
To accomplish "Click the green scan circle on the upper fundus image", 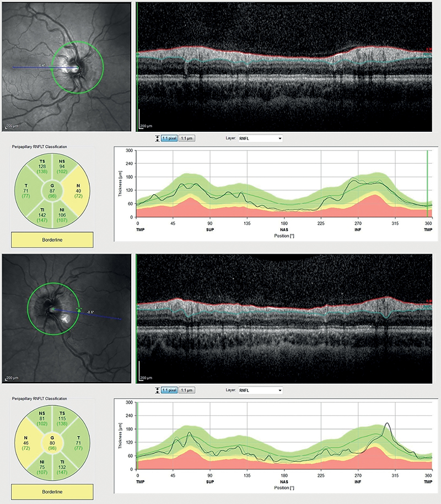I will pos(77,42).
